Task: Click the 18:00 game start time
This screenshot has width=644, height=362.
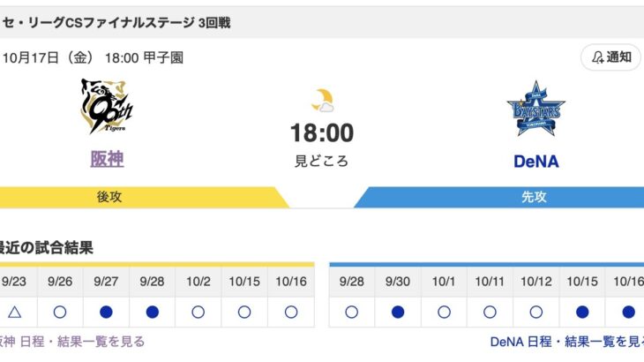Action: (321, 133)
